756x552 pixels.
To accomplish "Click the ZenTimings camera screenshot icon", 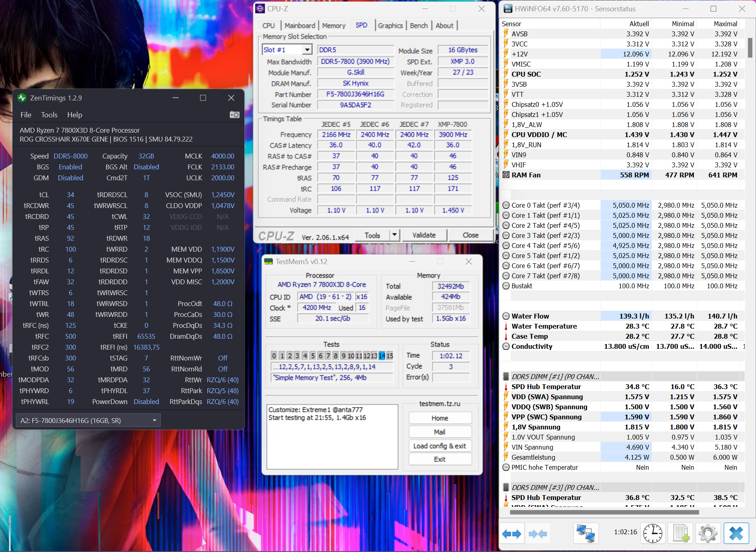I will pos(234,115).
